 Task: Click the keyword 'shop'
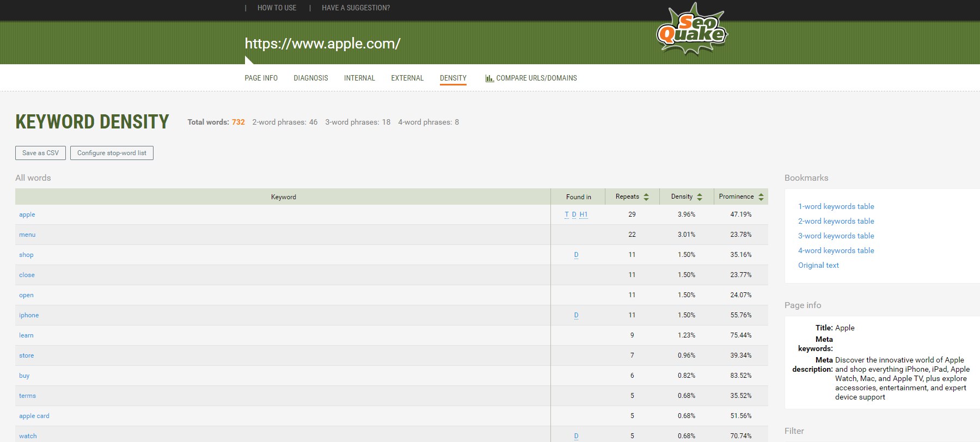click(x=26, y=255)
